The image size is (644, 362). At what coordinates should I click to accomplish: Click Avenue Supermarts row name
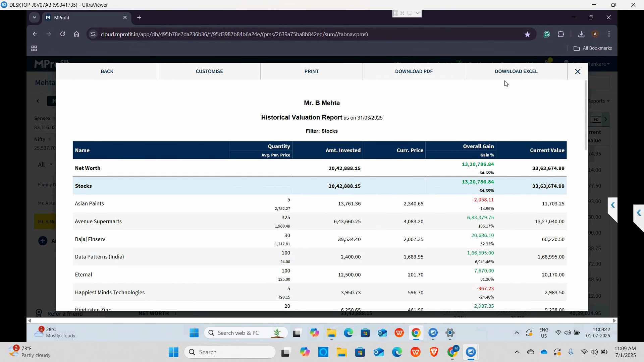pos(98,222)
